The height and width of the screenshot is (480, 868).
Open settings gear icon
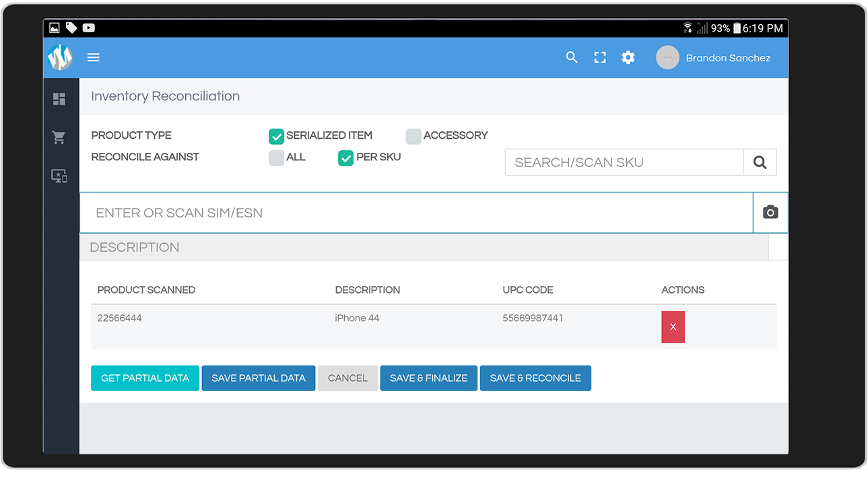point(628,58)
